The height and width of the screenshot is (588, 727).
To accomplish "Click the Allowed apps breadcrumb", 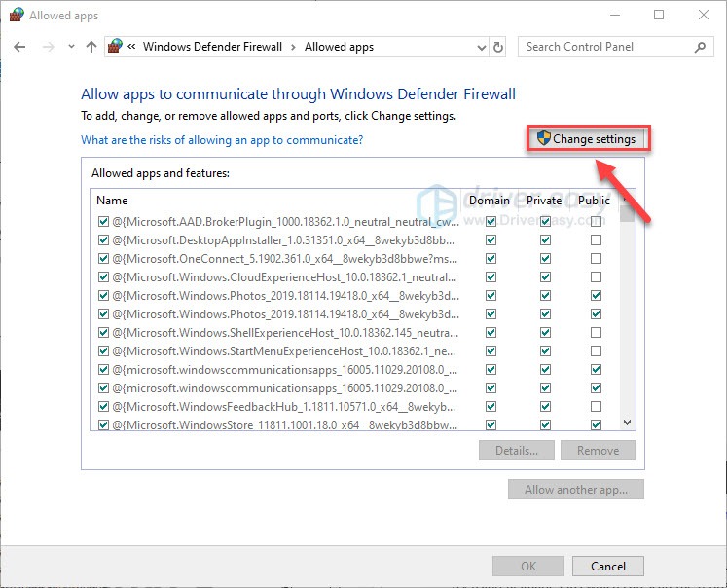I will 339,47.
